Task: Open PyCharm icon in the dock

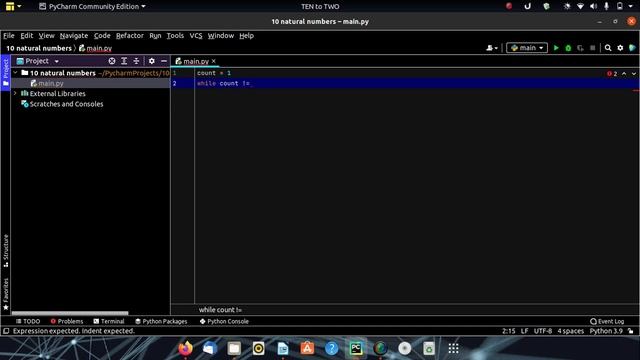Action: click(x=356, y=349)
